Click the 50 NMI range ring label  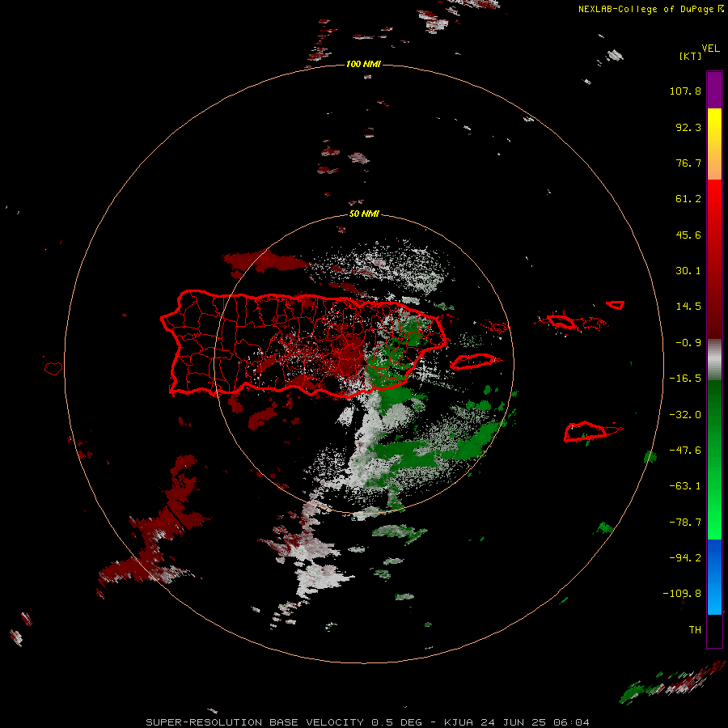pyautogui.click(x=363, y=214)
